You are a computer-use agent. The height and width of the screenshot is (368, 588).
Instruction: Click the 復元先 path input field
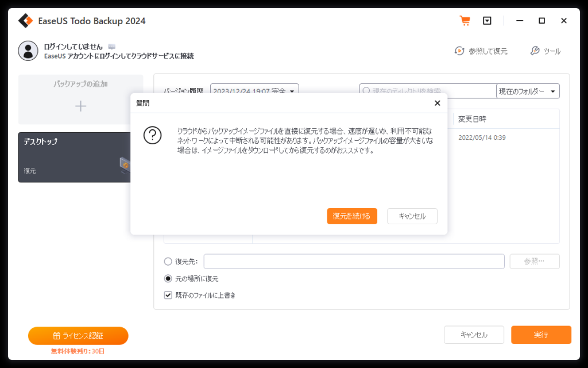354,262
